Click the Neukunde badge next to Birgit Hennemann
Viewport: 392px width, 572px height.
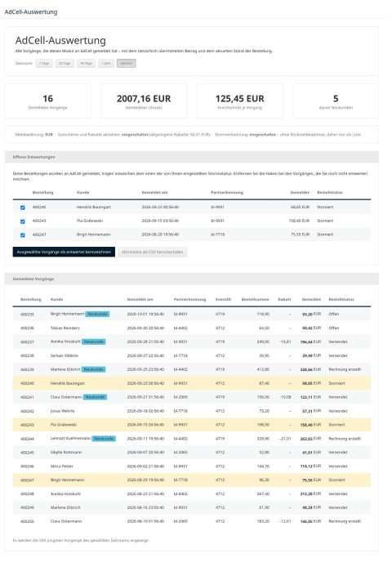tap(97, 314)
